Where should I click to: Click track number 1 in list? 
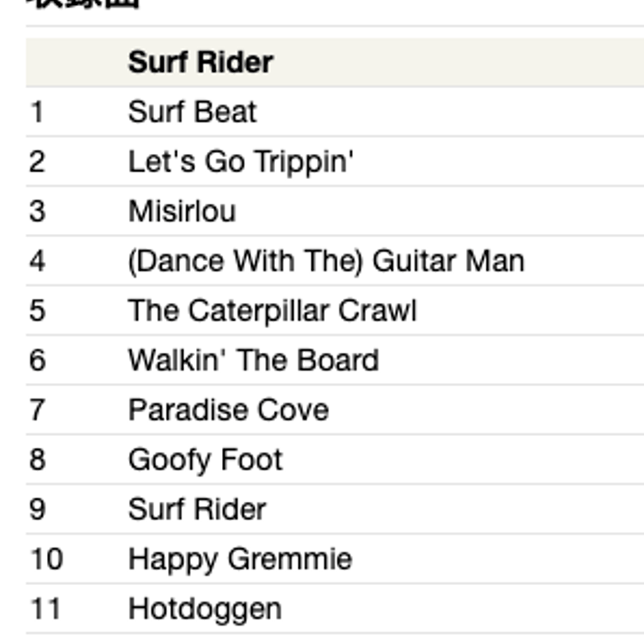coord(37,112)
